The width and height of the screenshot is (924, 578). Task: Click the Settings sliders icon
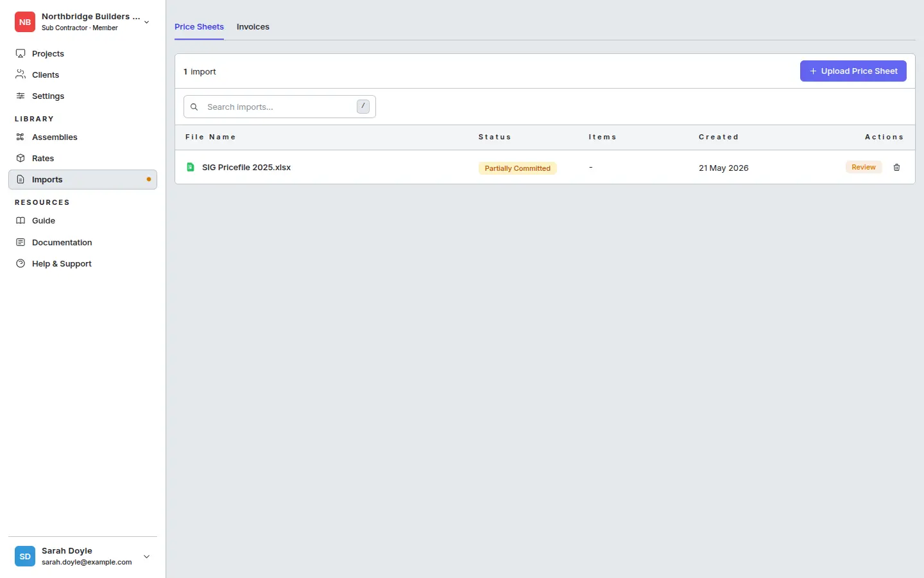pos(21,96)
